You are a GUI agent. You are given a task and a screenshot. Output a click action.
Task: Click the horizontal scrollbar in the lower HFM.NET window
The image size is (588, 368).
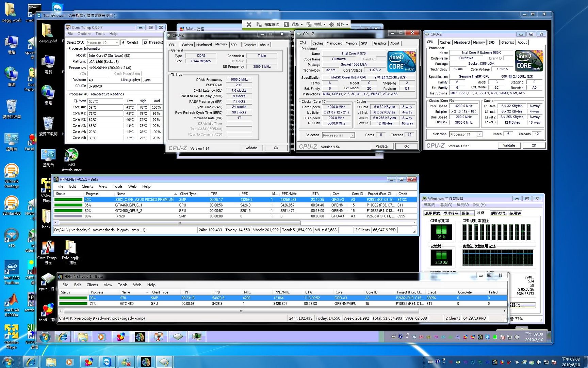241,311
